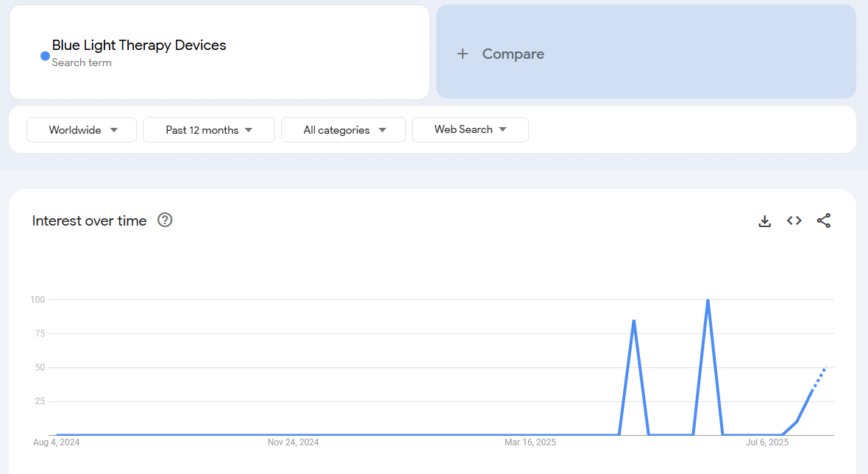Open the Past 12 months time range dropdown
868x474 pixels.
pos(209,130)
